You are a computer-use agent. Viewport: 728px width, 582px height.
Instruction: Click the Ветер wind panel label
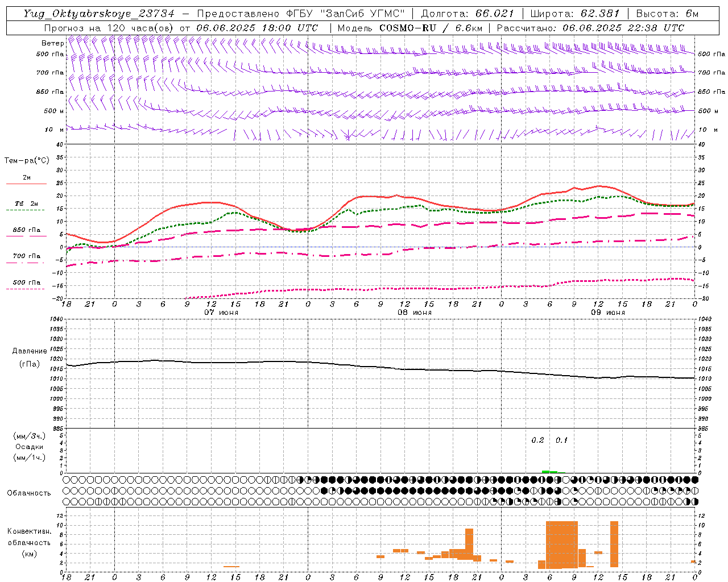click(x=52, y=43)
